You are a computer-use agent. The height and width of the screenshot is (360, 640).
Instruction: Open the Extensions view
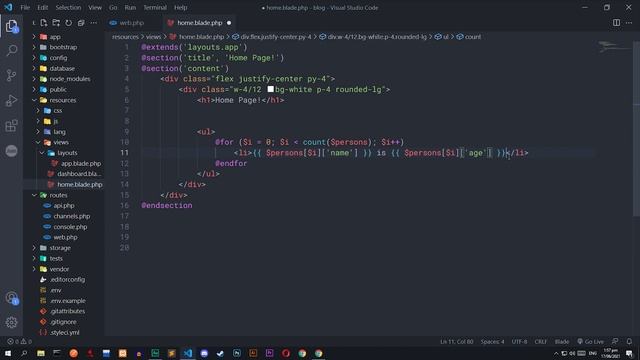tap(11, 125)
